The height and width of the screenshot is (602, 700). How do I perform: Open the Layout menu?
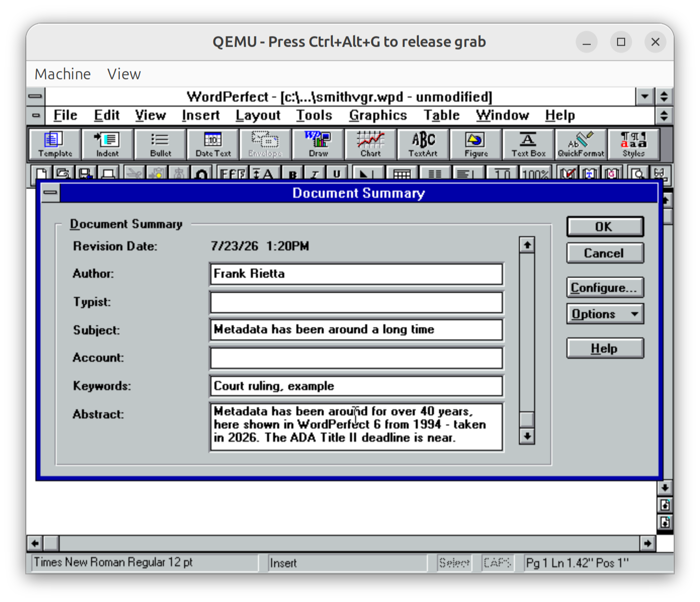pyautogui.click(x=258, y=115)
